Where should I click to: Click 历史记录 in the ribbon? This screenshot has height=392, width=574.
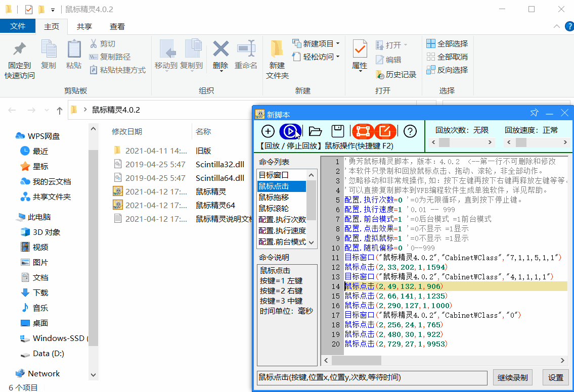point(396,75)
